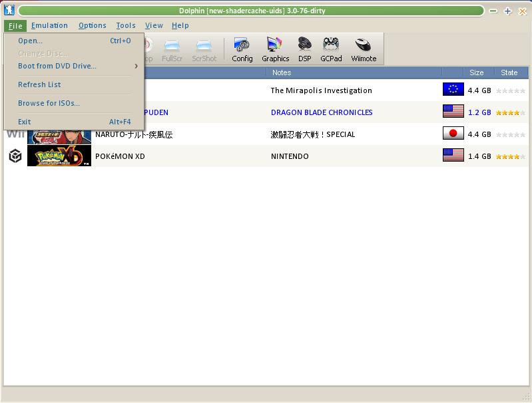The image size is (532, 403).
Task: Select the POKéMON XD banner thumbnail
Action: [x=59, y=156]
